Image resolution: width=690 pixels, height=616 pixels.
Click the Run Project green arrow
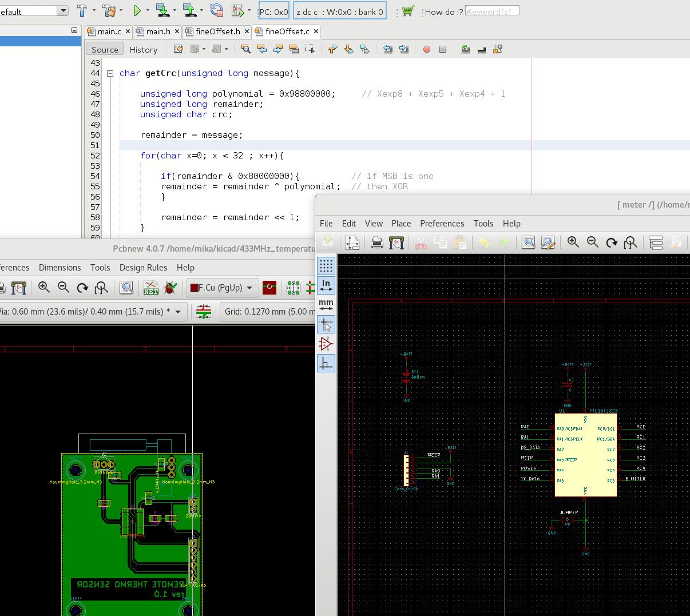137,11
